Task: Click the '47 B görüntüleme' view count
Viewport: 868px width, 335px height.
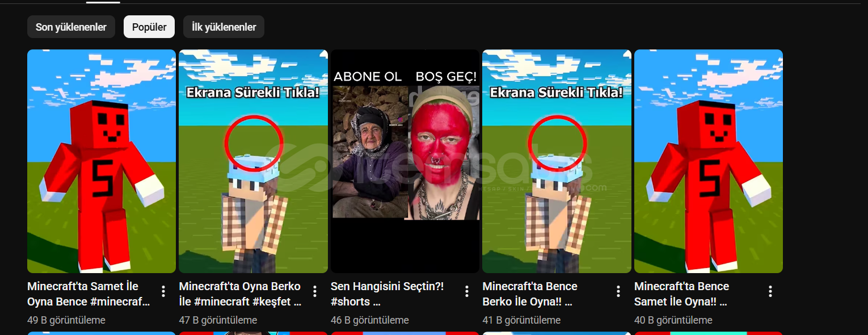Action: [x=218, y=320]
